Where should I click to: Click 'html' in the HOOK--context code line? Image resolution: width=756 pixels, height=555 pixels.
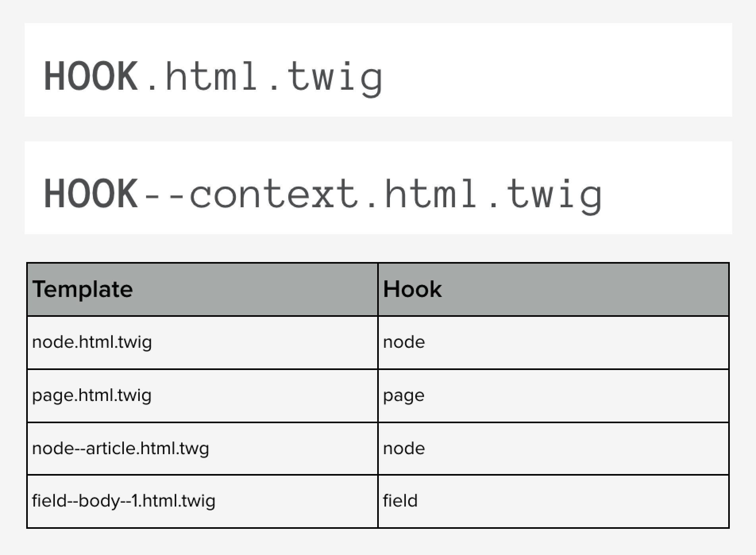pos(430,194)
